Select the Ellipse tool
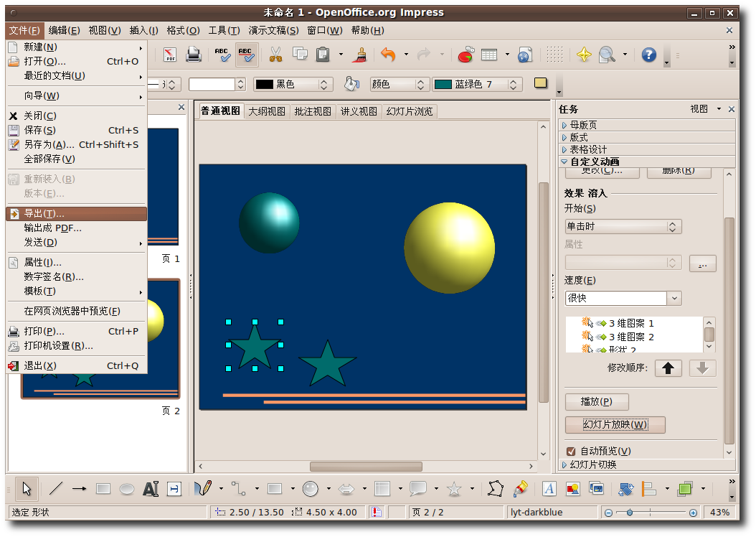Image resolution: width=756 pixels, height=537 pixels. pos(127,489)
